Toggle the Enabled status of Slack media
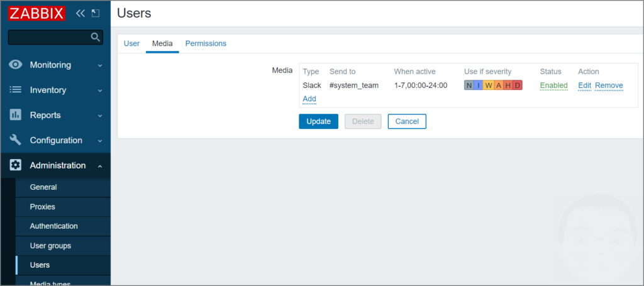Viewport: 644px width, 286px height. pos(553,85)
